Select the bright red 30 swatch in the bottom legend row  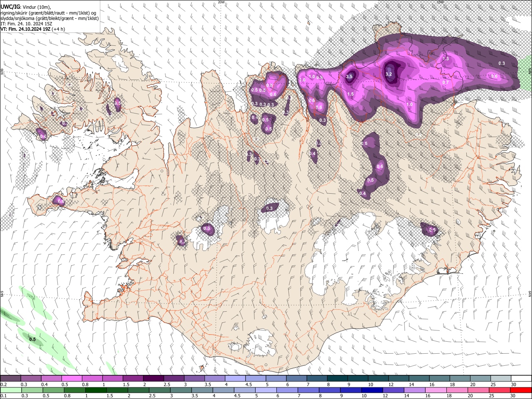(521, 390)
